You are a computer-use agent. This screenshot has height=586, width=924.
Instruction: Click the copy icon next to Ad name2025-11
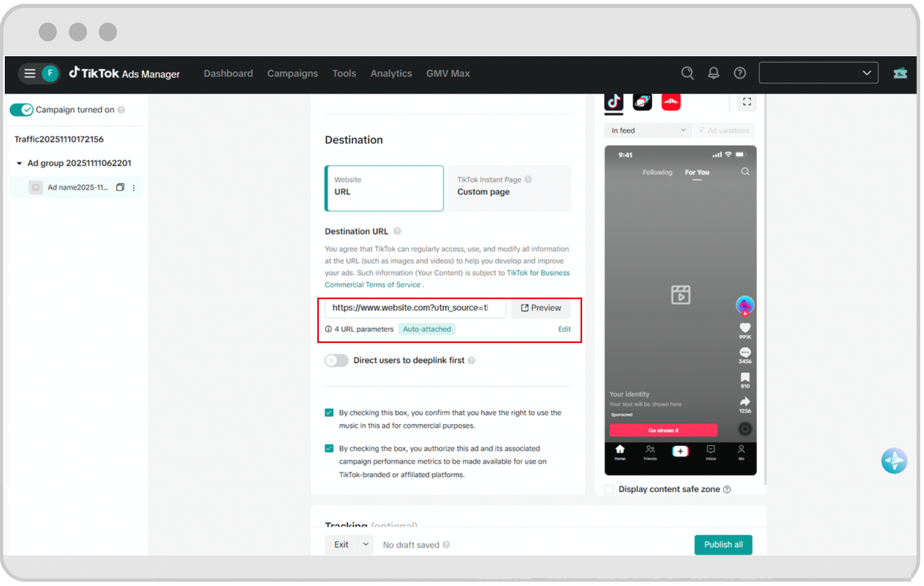[120, 187]
